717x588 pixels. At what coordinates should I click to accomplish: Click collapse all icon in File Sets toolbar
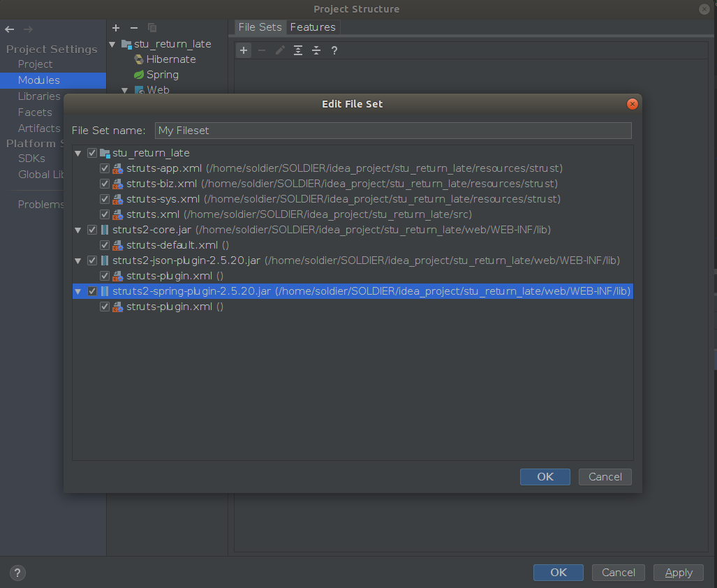[x=316, y=50]
